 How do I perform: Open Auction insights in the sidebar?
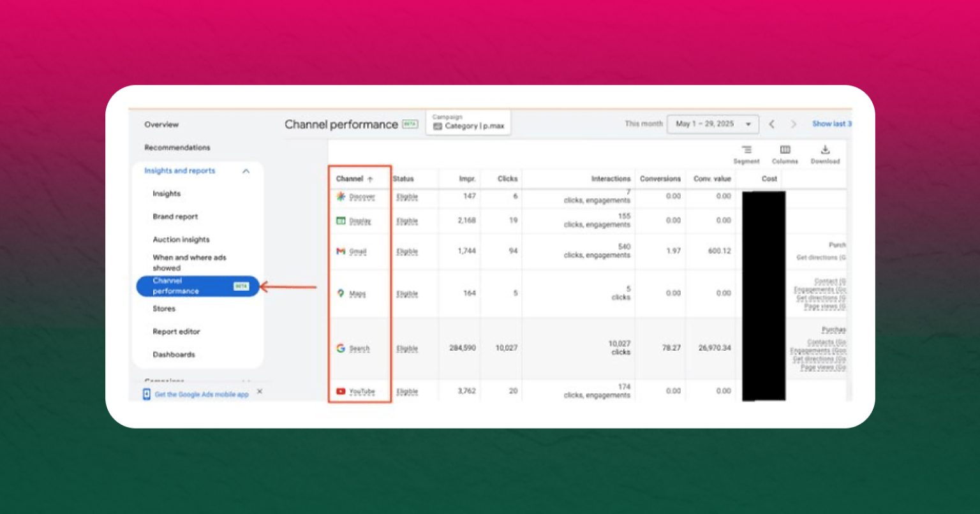181,240
